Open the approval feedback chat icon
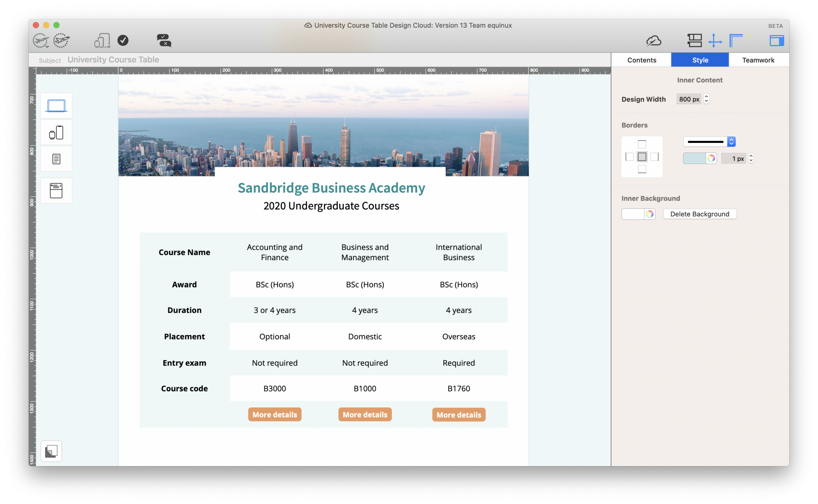Viewport: 818px width, 504px height. tap(164, 40)
